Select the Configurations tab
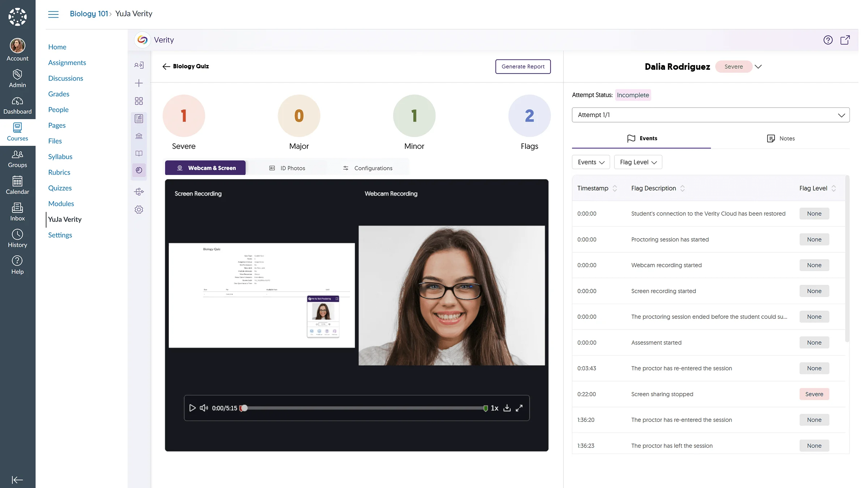Viewport: 868px width, 488px height. point(367,168)
